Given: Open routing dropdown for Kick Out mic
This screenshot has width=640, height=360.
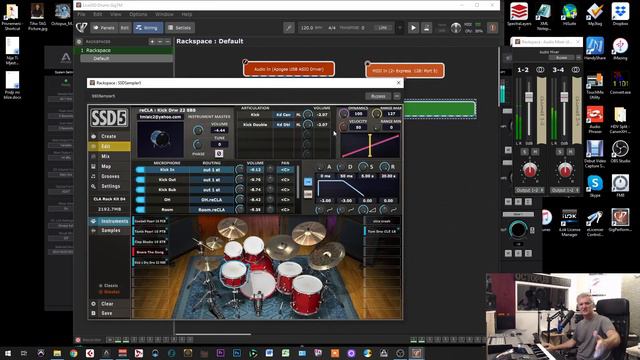Looking at the screenshot, I should [x=212, y=180].
